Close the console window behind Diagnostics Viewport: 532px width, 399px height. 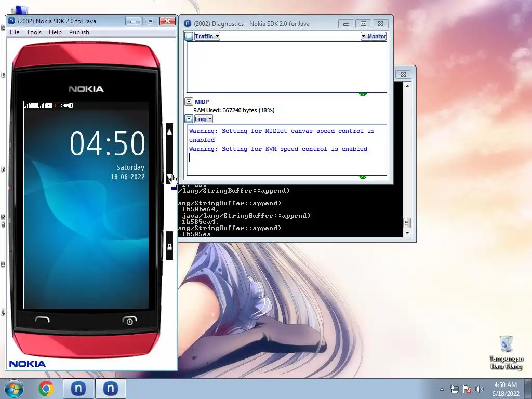click(x=403, y=74)
